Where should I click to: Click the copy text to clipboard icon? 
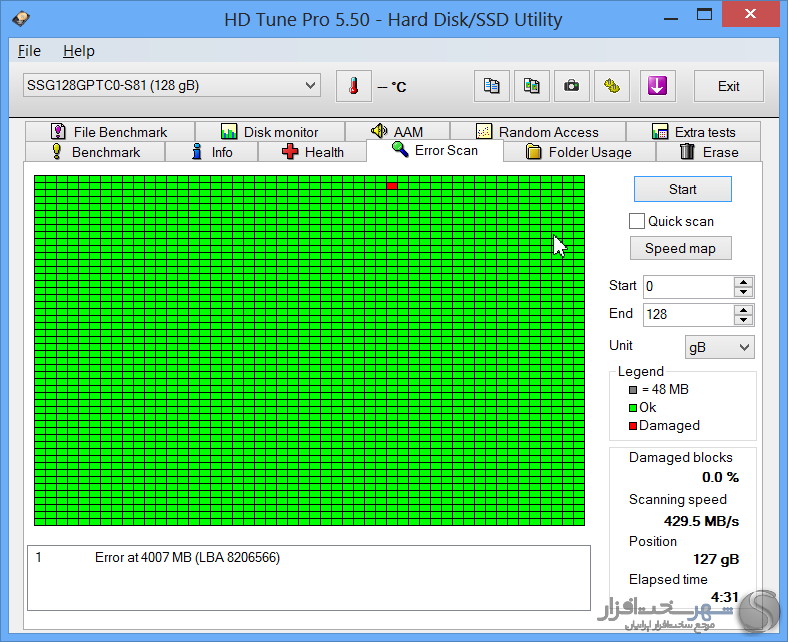pos(491,86)
